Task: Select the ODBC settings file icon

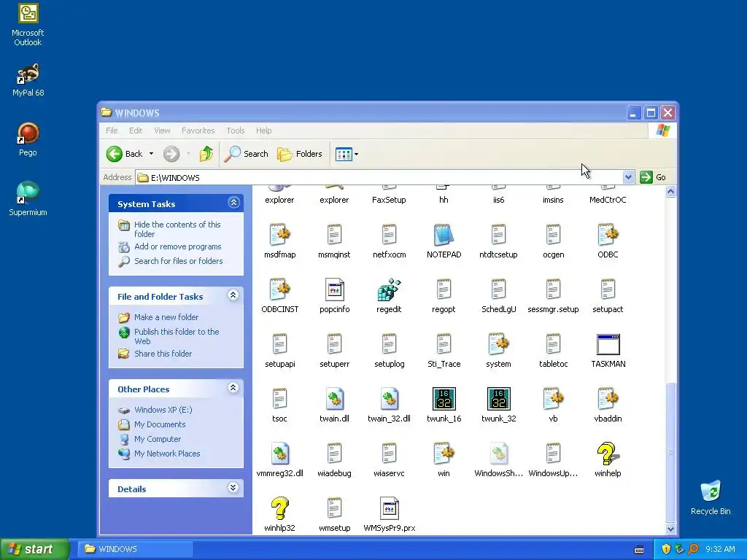Action: coord(608,236)
